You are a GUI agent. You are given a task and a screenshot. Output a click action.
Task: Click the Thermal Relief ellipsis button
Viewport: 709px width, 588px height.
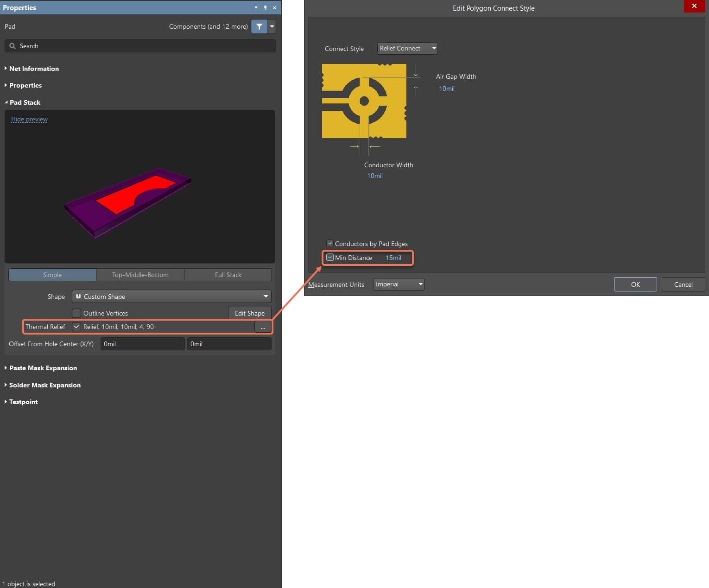click(x=263, y=327)
